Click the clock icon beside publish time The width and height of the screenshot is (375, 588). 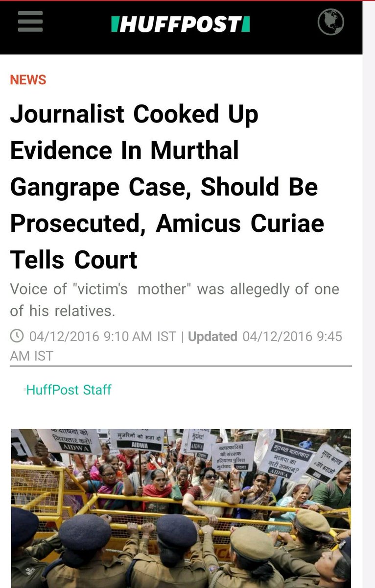click(17, 336)
